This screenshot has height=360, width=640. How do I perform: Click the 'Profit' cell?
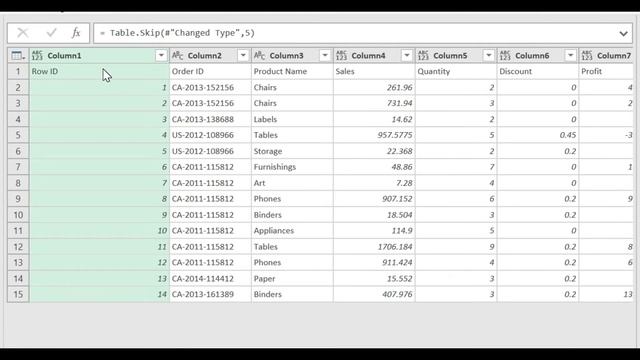click(606, 71)
